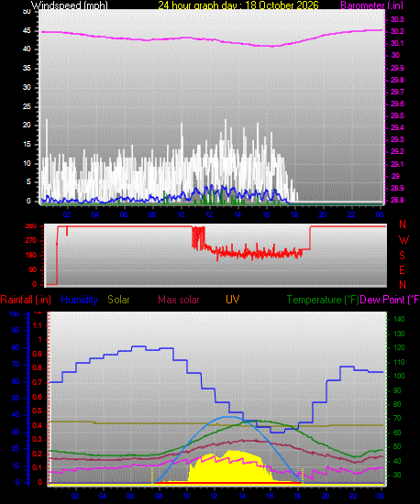Click the 29.5 barometer scale value
Screen dimensions: 420x504
pos(397,115)
